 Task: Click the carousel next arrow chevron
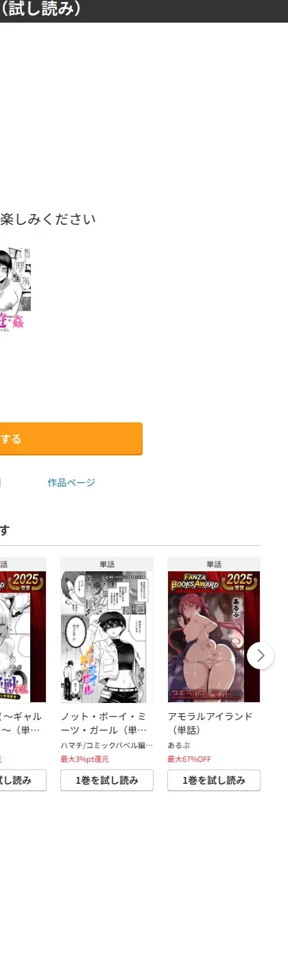point(260,656)
